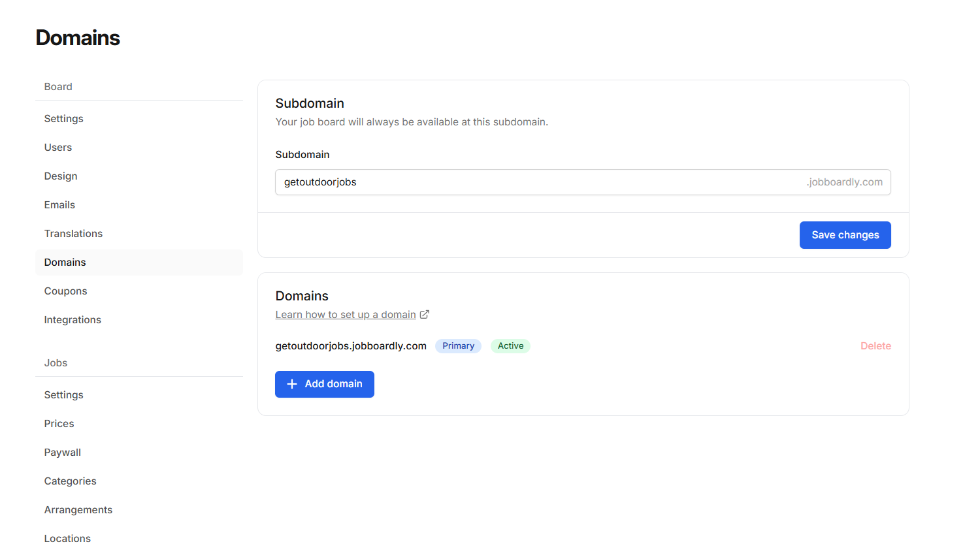Open the Categories page
The width and height of the screenshot is (980, 559).
(x=70, y=481)
